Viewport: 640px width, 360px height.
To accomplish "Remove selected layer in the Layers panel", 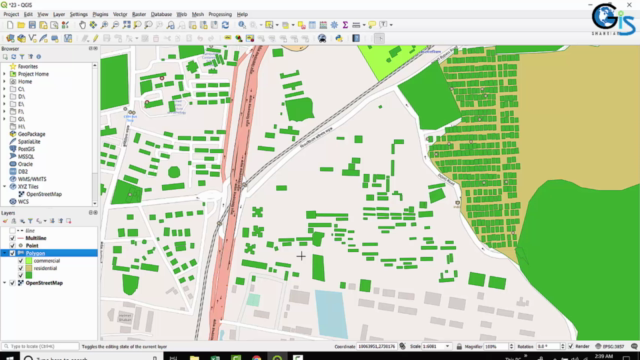I will click(x=69, y=221).
